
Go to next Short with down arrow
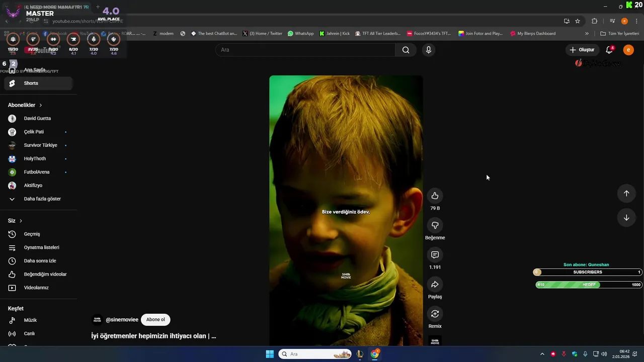(626, 218)
